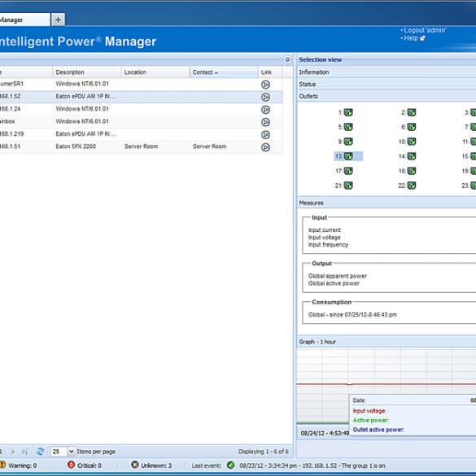Click the items per page field showing 25
The image size is (476, 476).
[59, 452]
